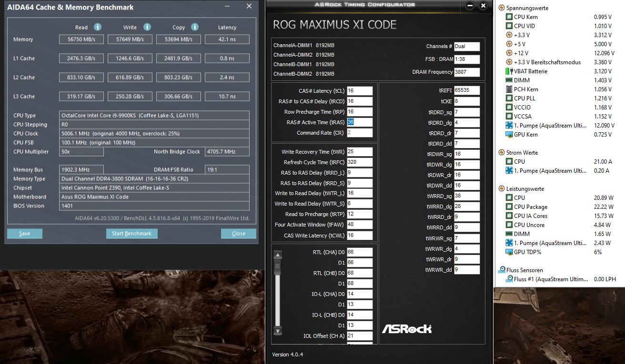
Task: Close the ASRock Timing Configurator window
Action: (x=483, y=6)
